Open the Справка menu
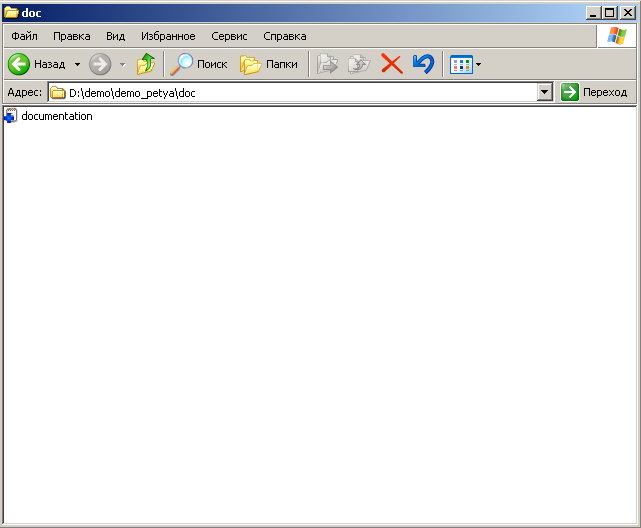 coord(285,36)
